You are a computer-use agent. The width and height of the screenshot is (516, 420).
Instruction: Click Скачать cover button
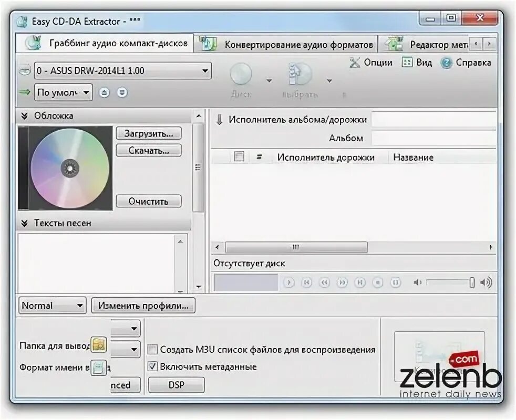tap(149, 150)
